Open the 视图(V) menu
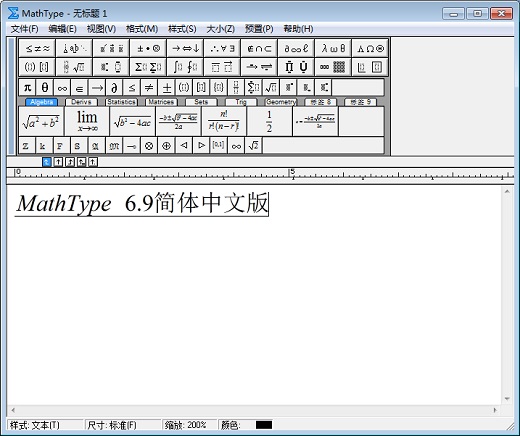The height and width of the screenshot is (436, 520). (x=101, y=29)
